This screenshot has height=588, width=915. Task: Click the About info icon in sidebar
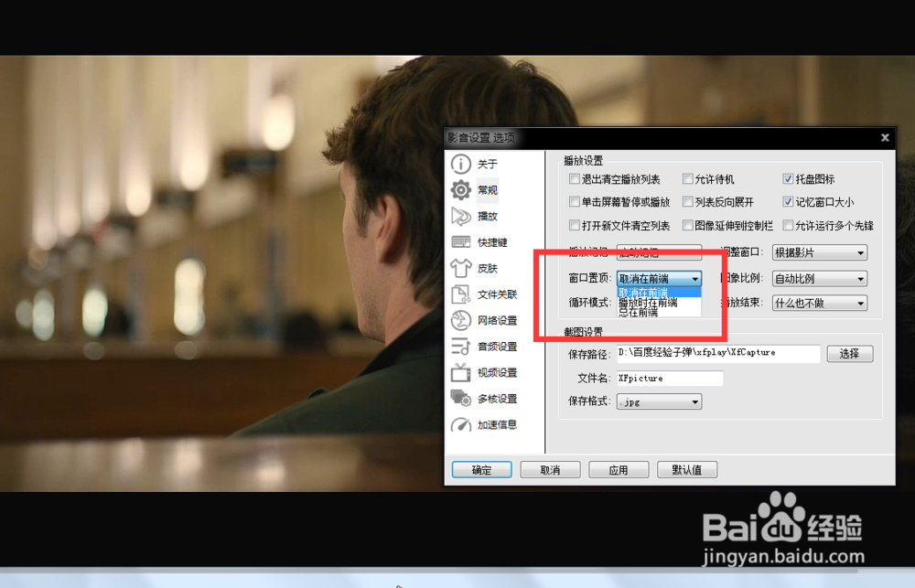pos(461,164)
